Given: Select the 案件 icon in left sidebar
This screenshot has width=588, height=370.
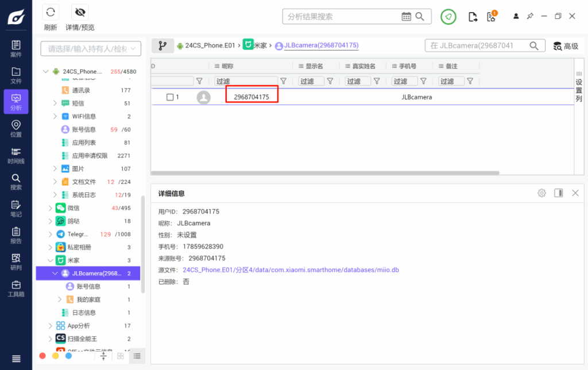Looking at the screenshot, I should (x=16, y=47).
